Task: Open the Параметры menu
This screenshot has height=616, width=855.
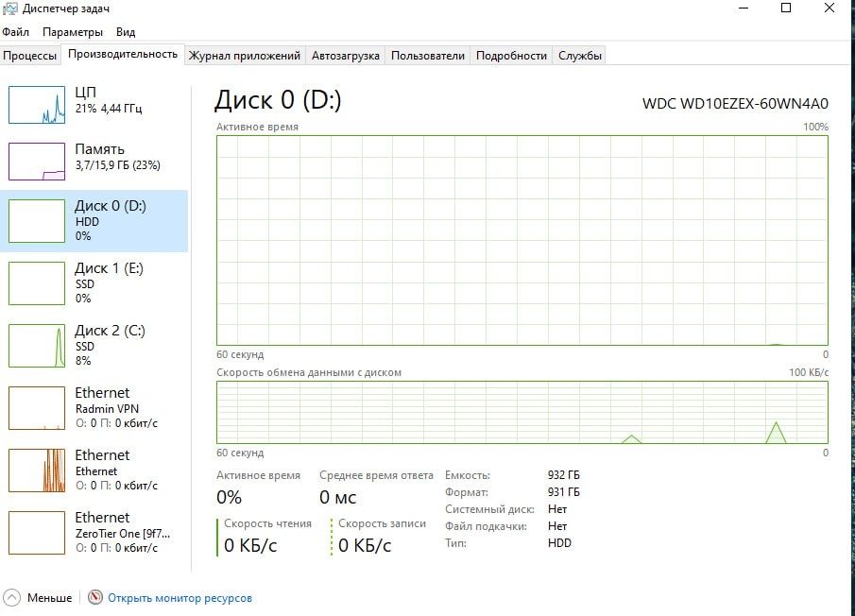Action: 72,32
